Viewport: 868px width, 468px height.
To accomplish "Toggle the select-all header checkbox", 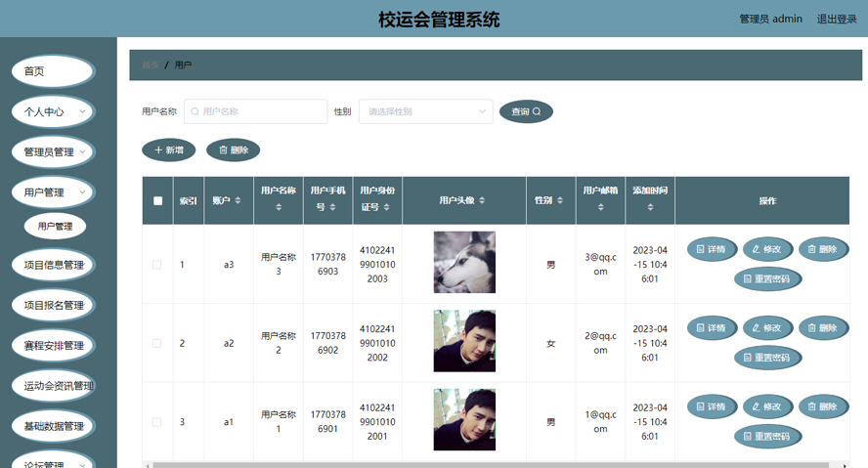I will 157,201.
